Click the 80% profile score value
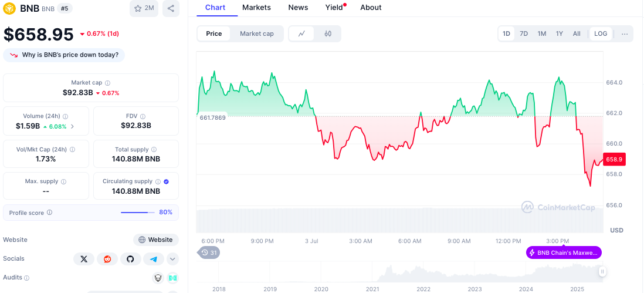 click(x=166, y=213)
